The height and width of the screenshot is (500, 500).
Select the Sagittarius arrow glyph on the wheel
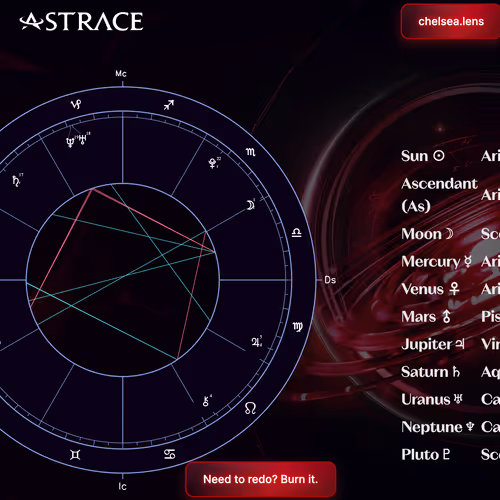tap(169, 105)
